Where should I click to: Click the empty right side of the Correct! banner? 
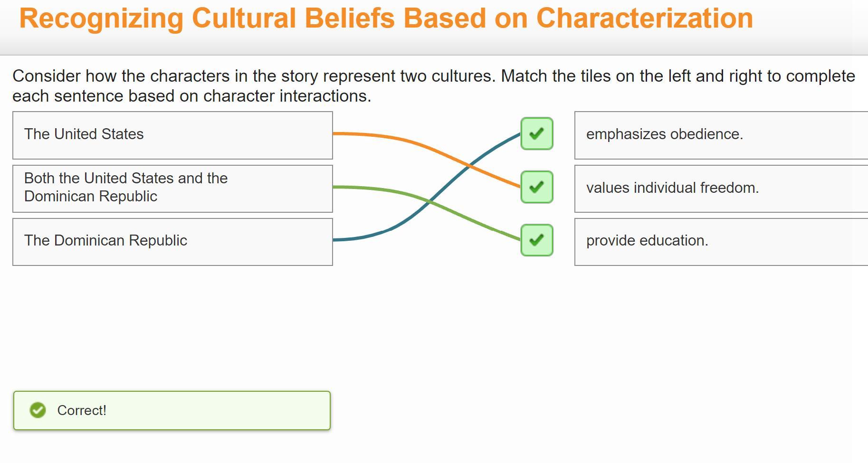238,410
